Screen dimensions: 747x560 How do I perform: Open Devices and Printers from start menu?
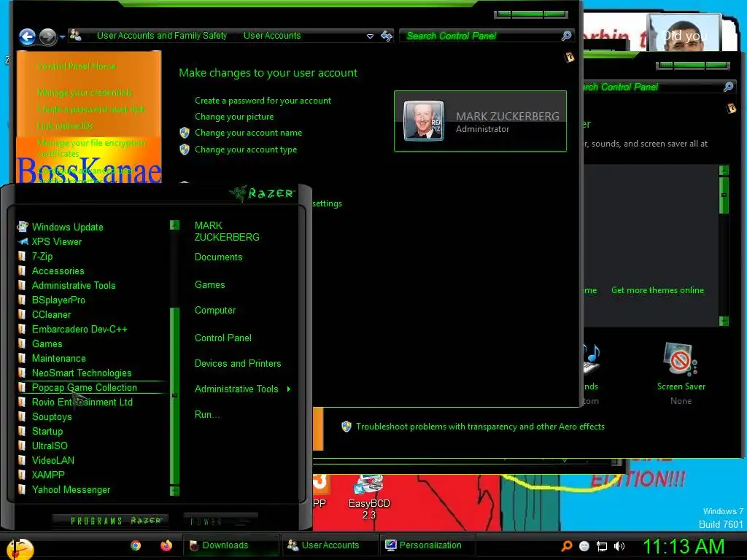238,364
